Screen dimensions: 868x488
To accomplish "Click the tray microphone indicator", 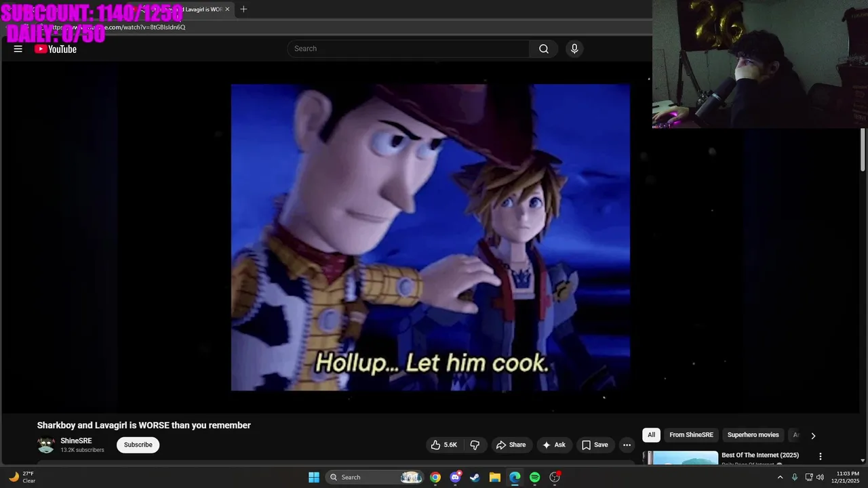I will point(795,477).
